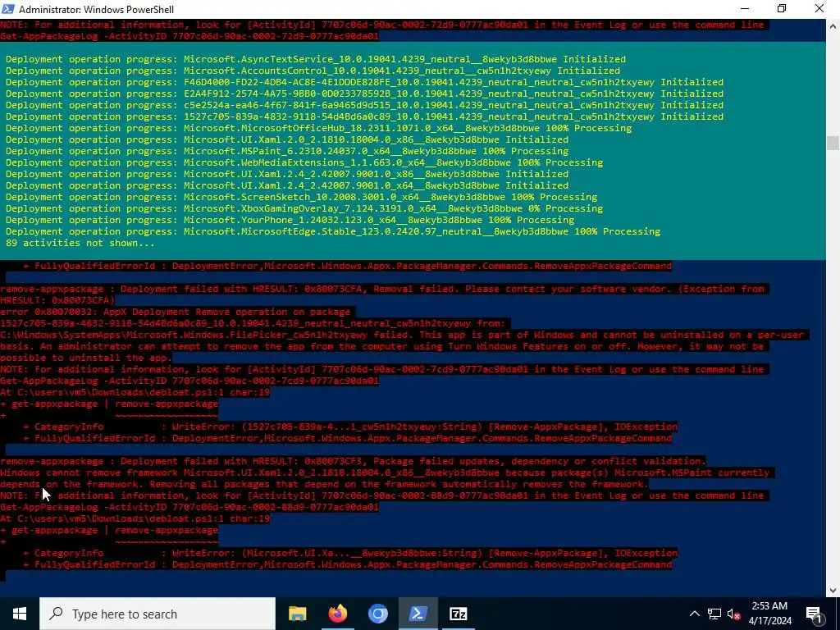840x630 pixels.
Task: Click the '89 activities not shown...' line
Action: [80, 243]
